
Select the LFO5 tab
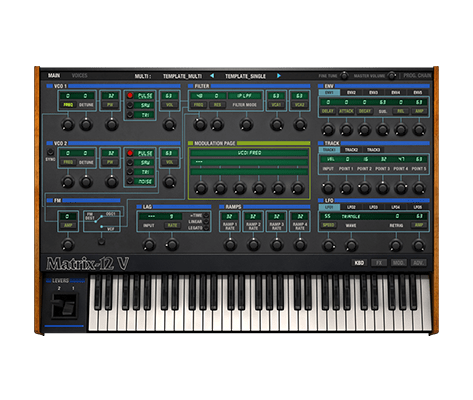point(418,207)
